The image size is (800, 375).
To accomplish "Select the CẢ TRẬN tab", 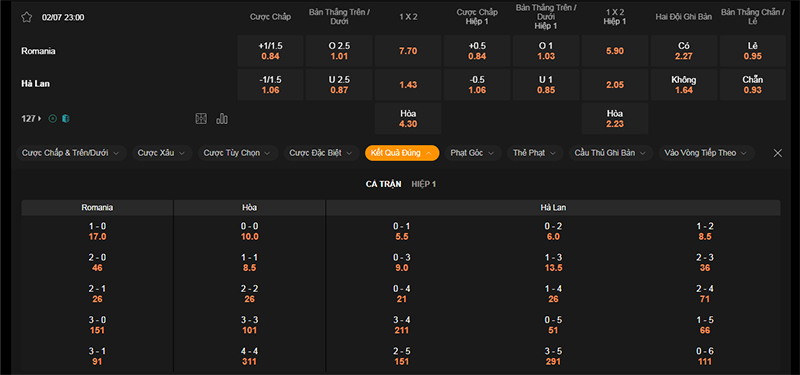I will pos(384,184).
